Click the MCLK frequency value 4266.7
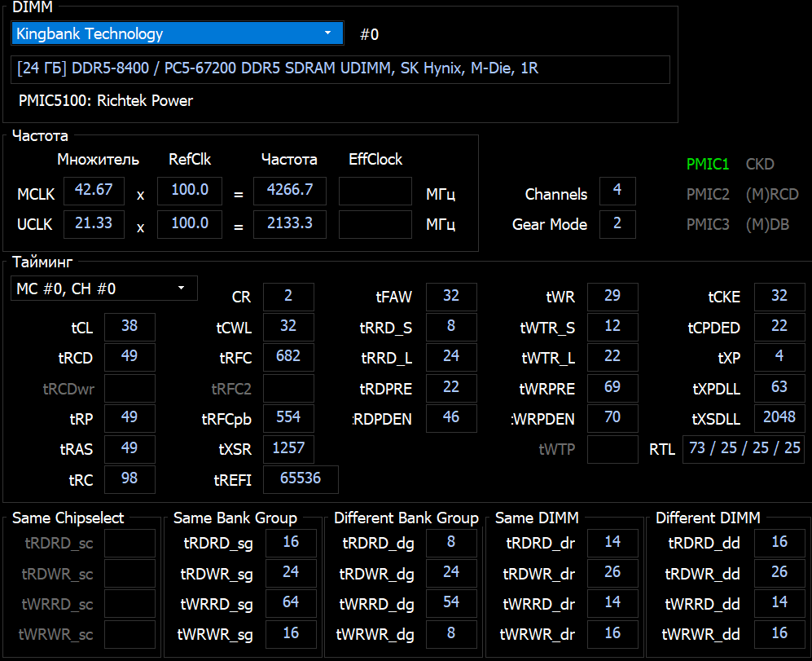 290,191
